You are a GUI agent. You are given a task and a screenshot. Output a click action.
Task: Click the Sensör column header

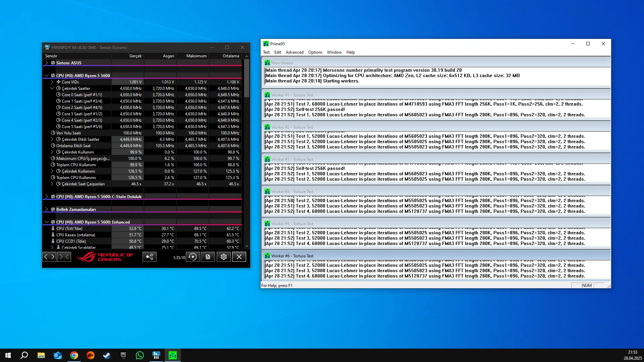[77, 56]
